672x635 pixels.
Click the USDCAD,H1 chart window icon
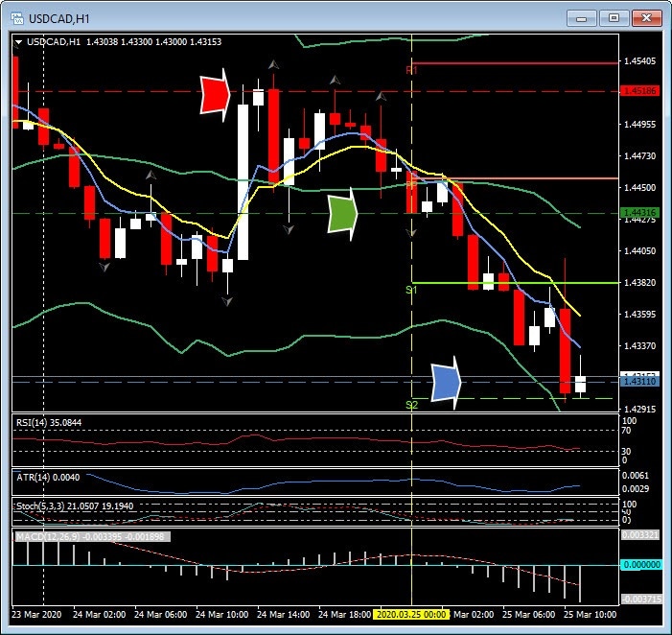pyautogui.click(x=17, y=19)
